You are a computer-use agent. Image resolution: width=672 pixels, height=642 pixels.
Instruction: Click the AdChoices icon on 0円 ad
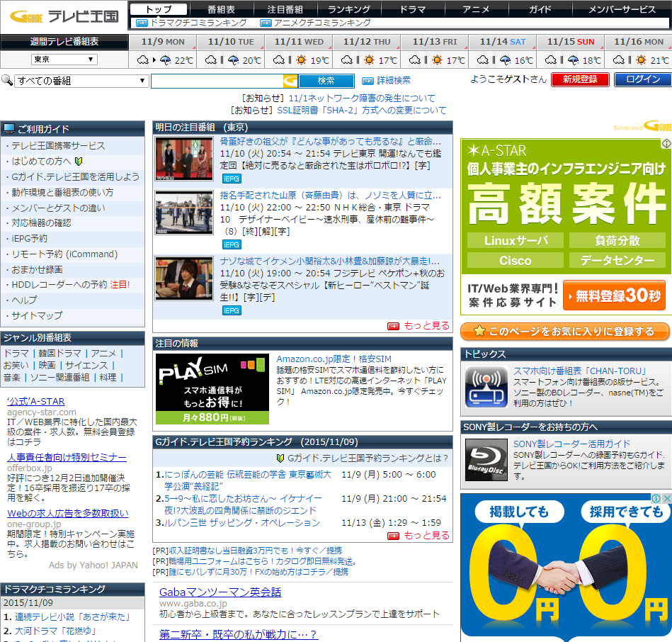(656, 498)
